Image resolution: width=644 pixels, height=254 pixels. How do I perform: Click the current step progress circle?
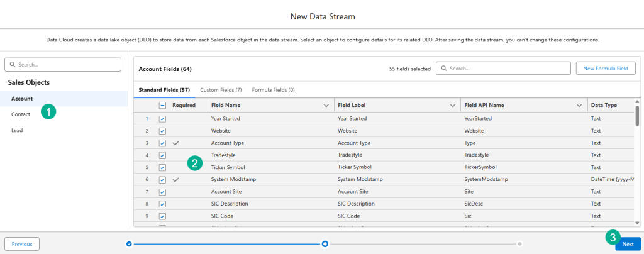(325, 243)
